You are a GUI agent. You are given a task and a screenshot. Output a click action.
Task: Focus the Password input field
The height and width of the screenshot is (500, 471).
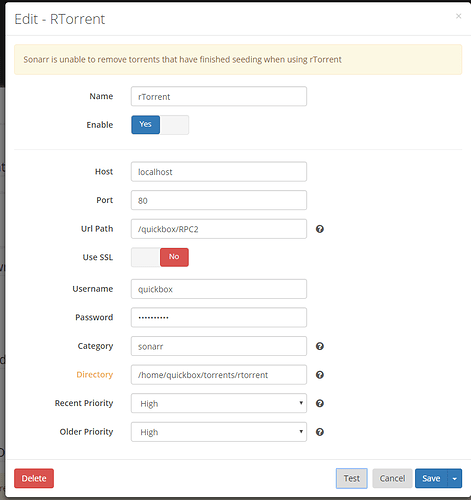219,317
